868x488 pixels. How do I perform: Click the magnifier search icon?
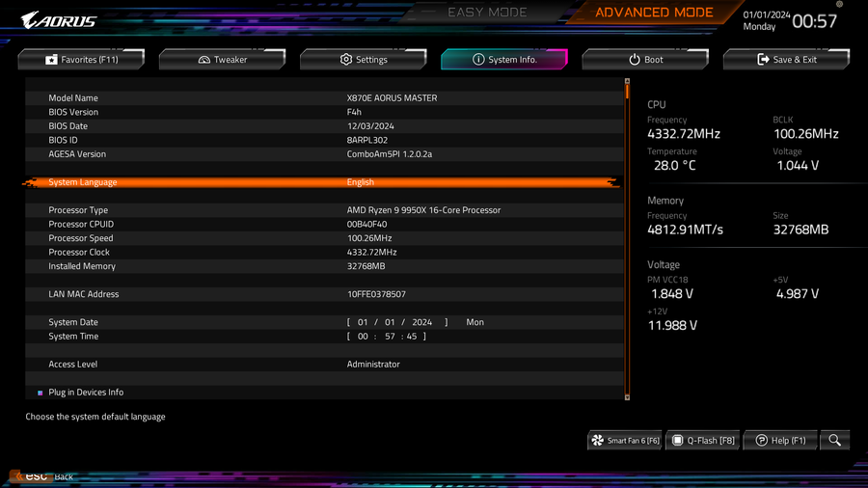tap(835, 441)
